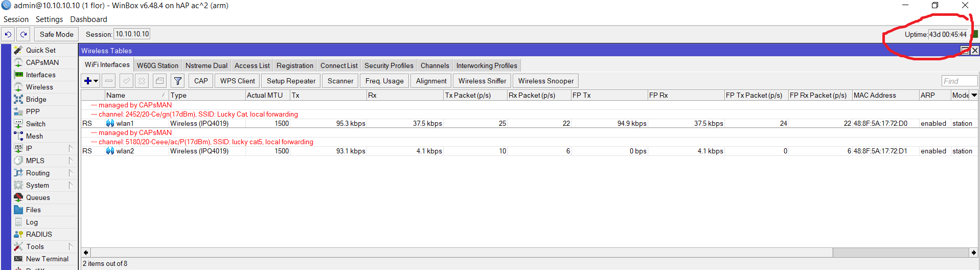Click the WPS Client button
980x270 pixels.
click(237, 81)
